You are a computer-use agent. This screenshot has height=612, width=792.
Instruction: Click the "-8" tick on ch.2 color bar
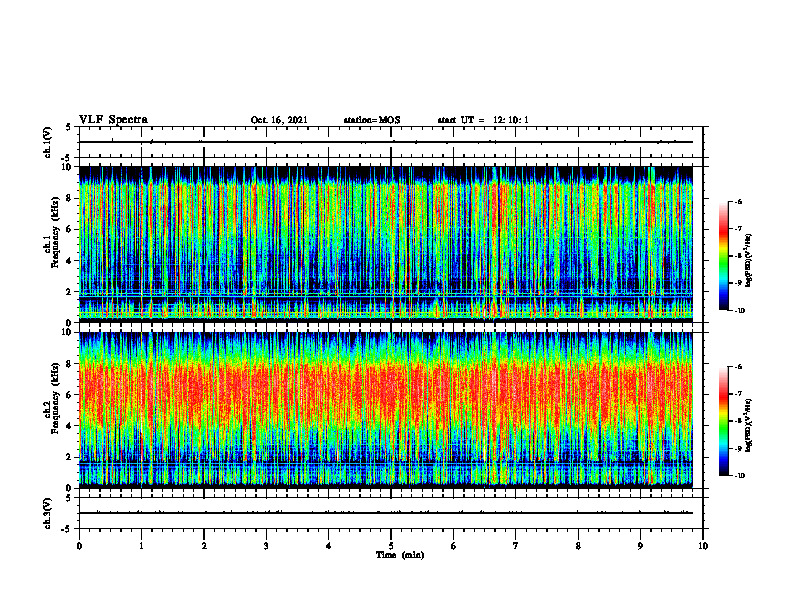click(738, 421)
